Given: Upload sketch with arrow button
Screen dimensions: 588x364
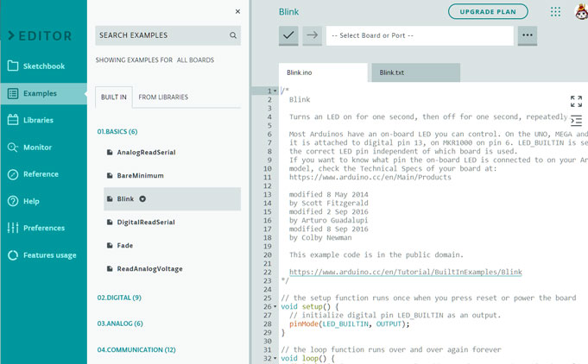Looking at the screenshot, I should pyautogui.click(x=312, y=35).
